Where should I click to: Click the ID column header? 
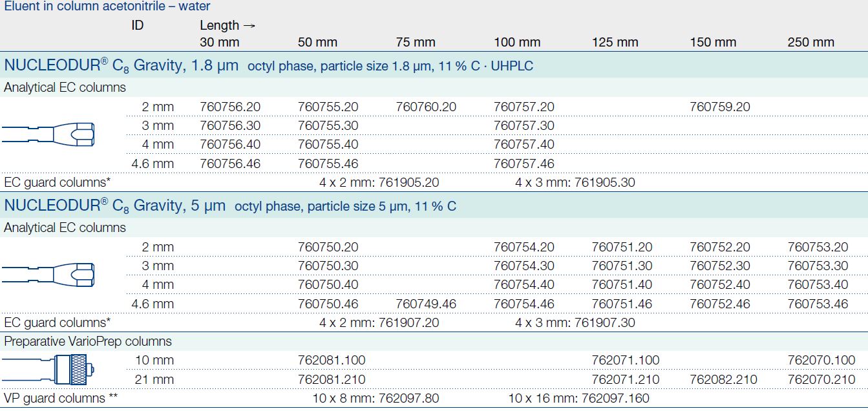(137, 26)
